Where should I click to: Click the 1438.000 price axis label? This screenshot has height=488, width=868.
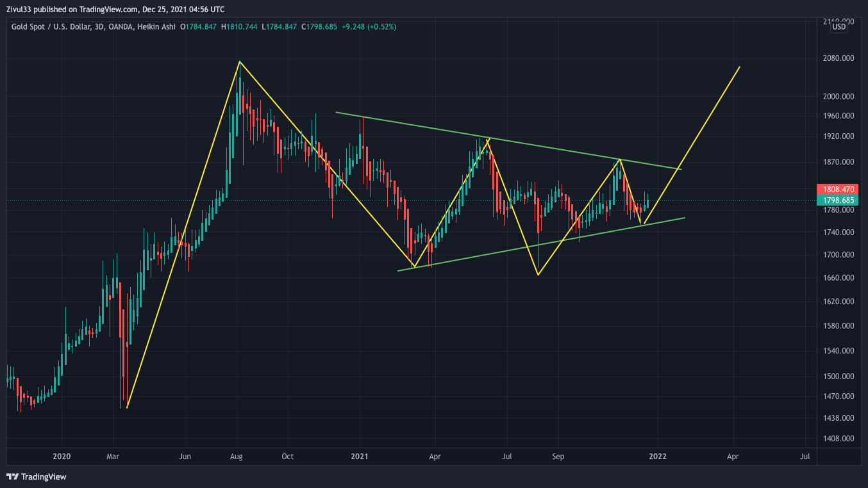(839, 418)
